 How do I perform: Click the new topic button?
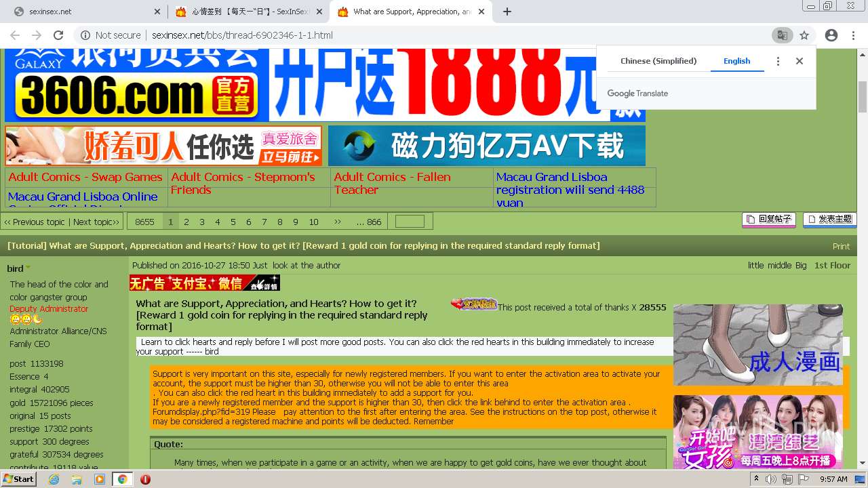coord(829,219)
